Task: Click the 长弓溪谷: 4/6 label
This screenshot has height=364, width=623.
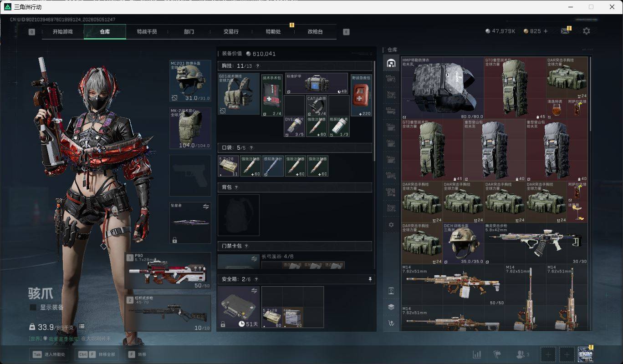Action: click(277, 257)
